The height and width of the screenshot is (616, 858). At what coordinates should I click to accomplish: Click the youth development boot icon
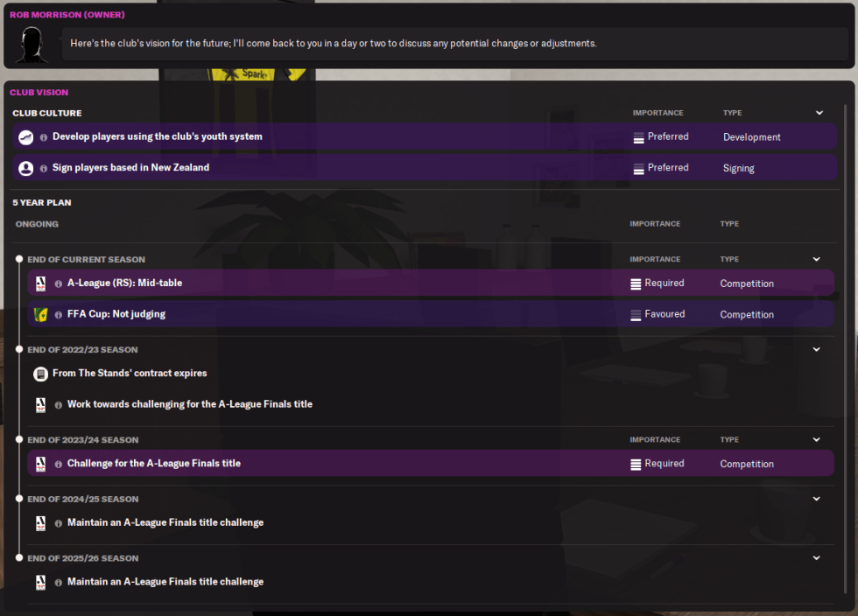coord(25,137)
